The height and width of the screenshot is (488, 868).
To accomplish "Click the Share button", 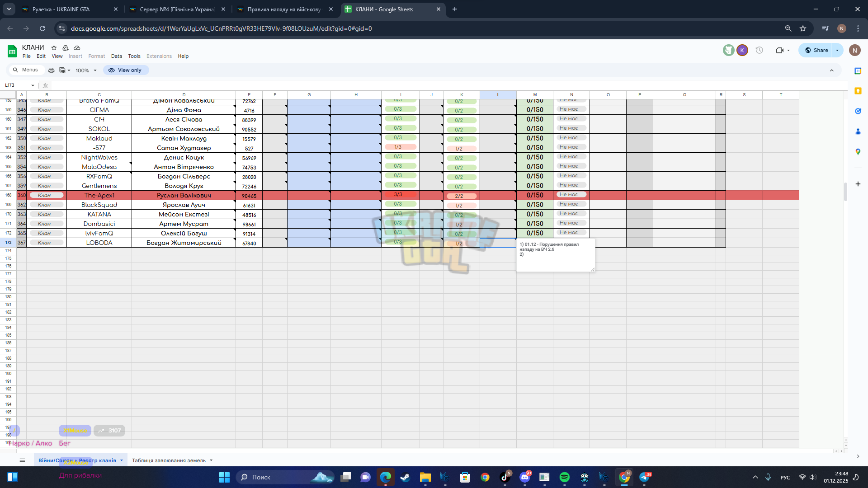I will (816, 50).
